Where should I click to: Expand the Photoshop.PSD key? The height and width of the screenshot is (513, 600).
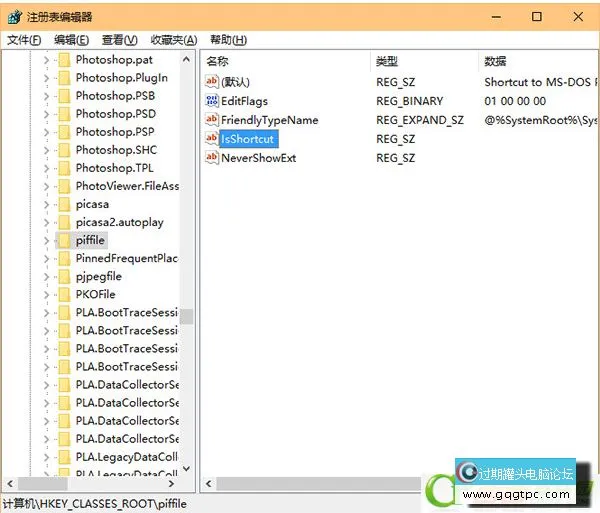[46, 114]
